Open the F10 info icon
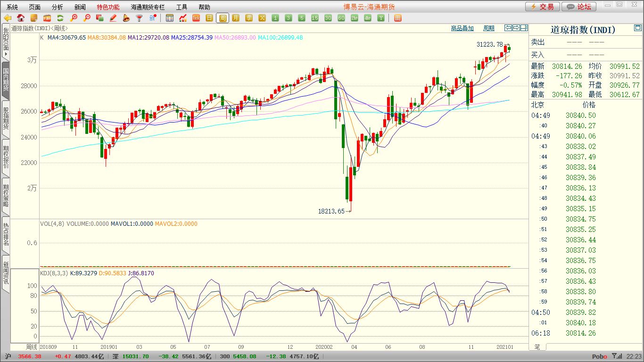Viewport: 644px width, 362px height. pyautogui.click(x=47, y=18)
